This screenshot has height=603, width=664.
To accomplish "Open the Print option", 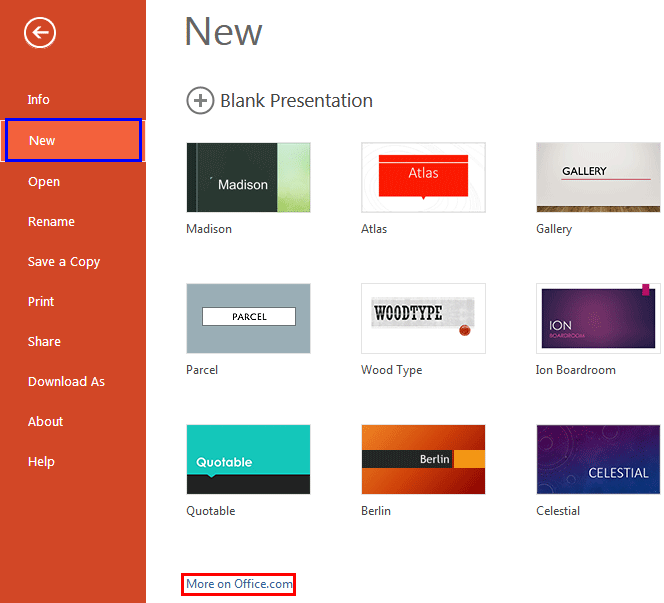I will click(41, 302).
